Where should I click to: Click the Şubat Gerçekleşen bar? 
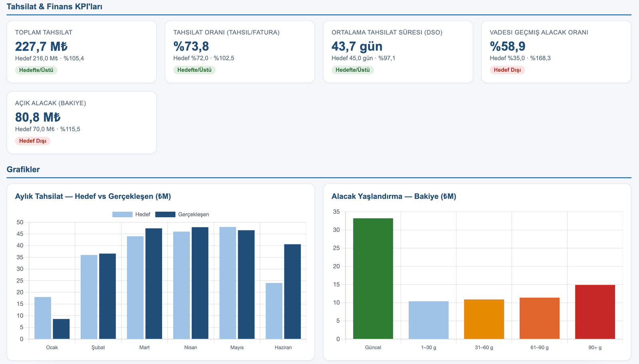107,296
